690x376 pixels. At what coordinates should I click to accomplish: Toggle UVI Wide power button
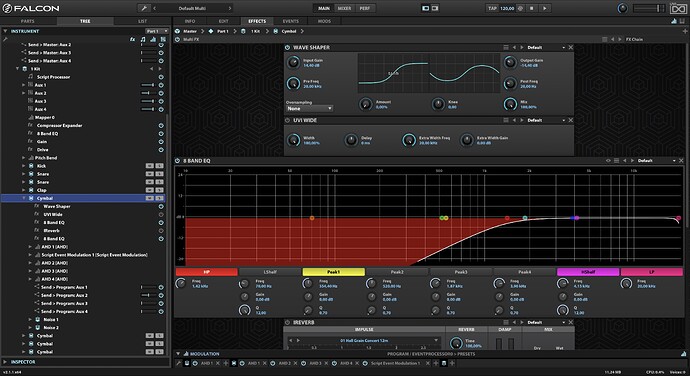click(287, 120)
